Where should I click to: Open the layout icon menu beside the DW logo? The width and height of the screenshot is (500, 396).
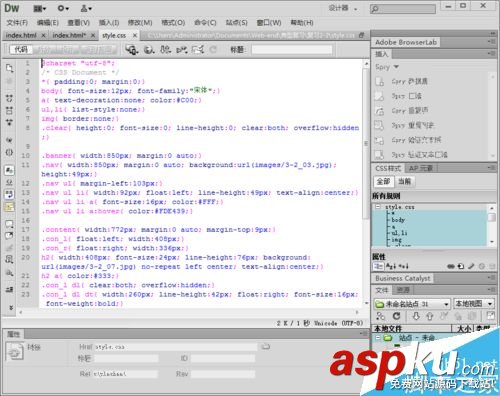coord(40,8)
